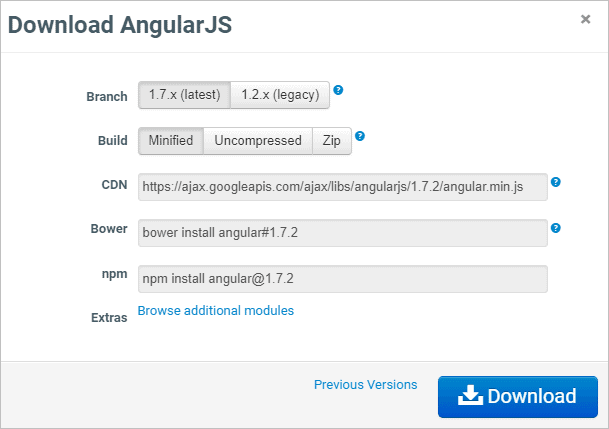Close the Download AngularJS dialog
Screen dimensions: 609x429
585,19
